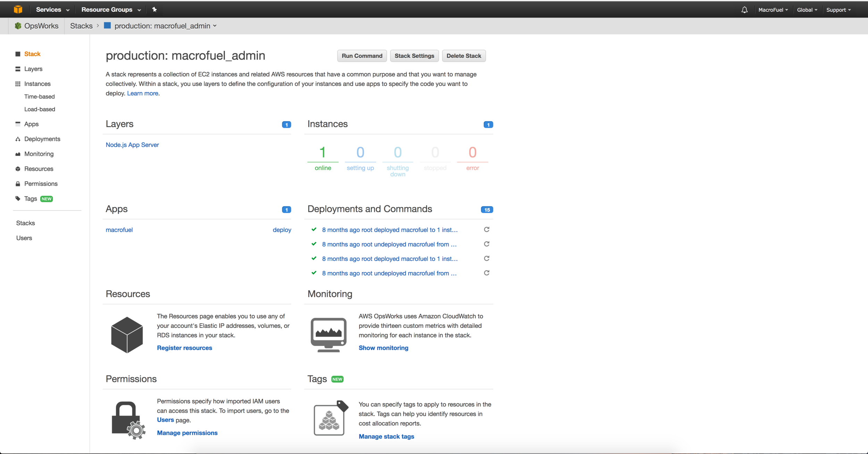Image resolution: width=868 pixels, height=454 pixels.
Task: Click the NEW badge next to Tags heading
Action: (x=337, y=379)
